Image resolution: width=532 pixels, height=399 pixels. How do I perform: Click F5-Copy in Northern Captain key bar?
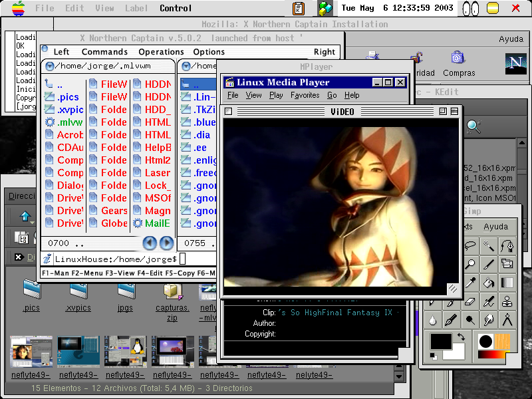point(180,273)
